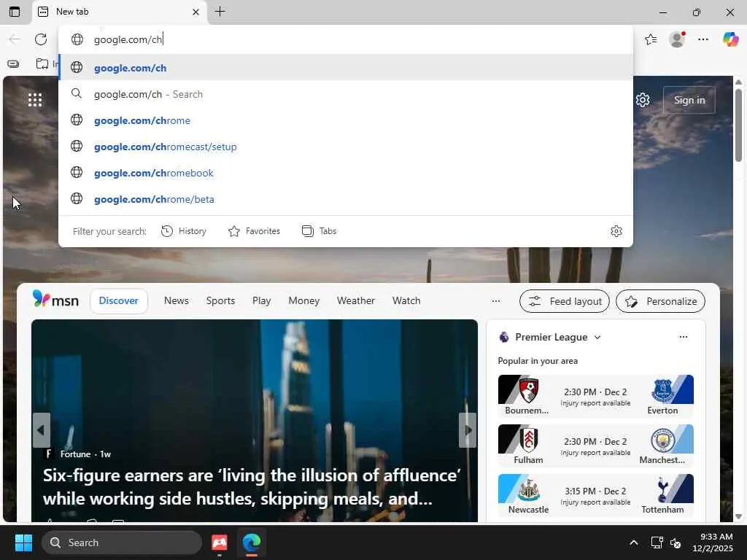This screenshot has height=560, width=747.
Task: Click the msn logo
Action: click(x=55, y=300)
